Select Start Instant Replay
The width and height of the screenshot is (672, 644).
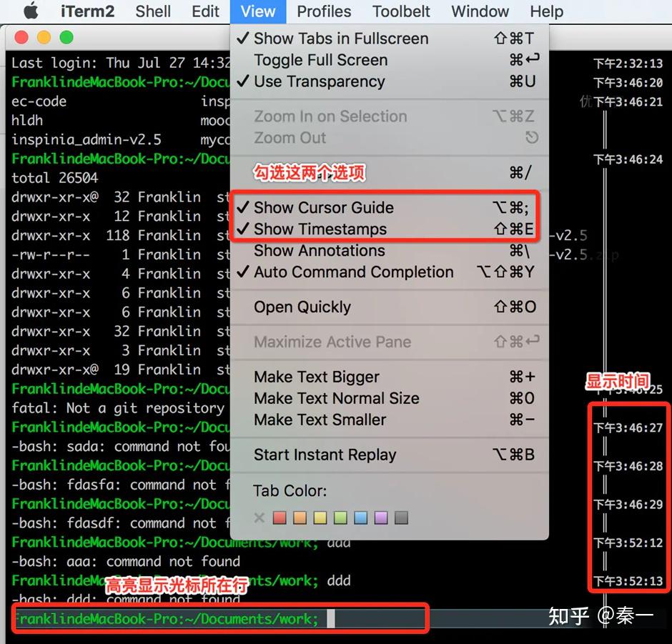click(x=325, y=455)
